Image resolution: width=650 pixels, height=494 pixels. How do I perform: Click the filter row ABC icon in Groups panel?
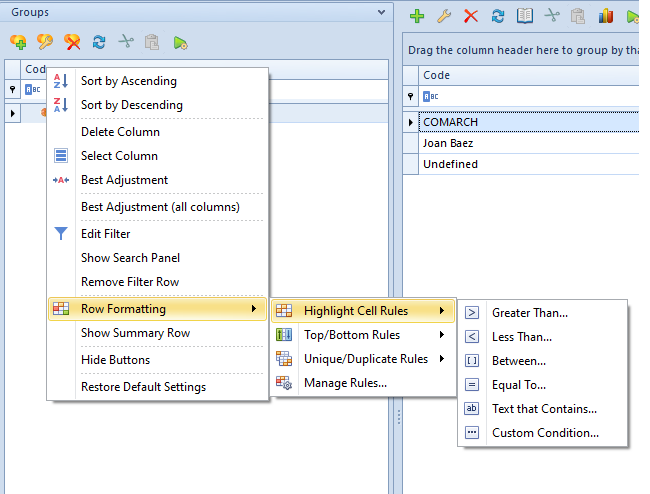point(33,89)
